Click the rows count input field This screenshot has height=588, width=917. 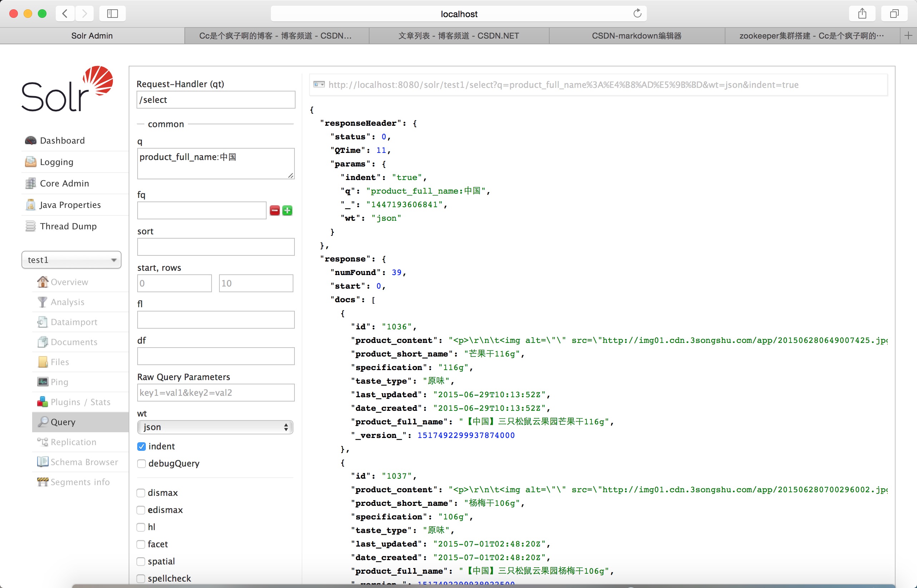[256, 283]
